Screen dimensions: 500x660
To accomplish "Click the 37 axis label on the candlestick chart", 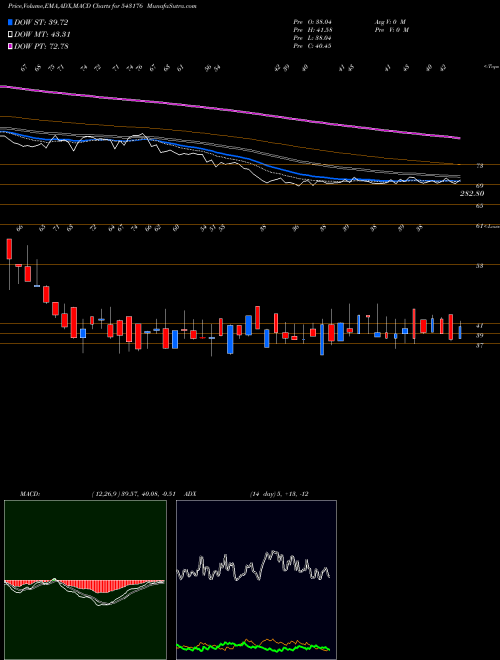I will [x=479, y=346].
